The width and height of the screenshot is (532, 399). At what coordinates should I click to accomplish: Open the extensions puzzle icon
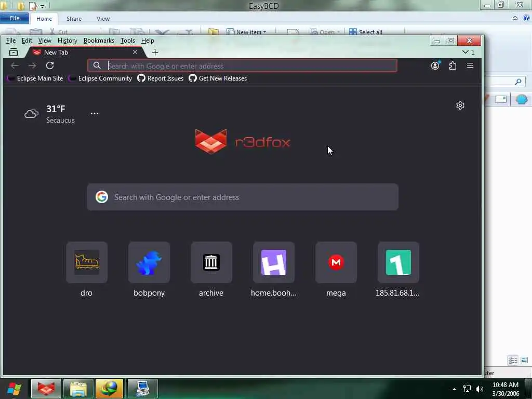tap(453, 65)
